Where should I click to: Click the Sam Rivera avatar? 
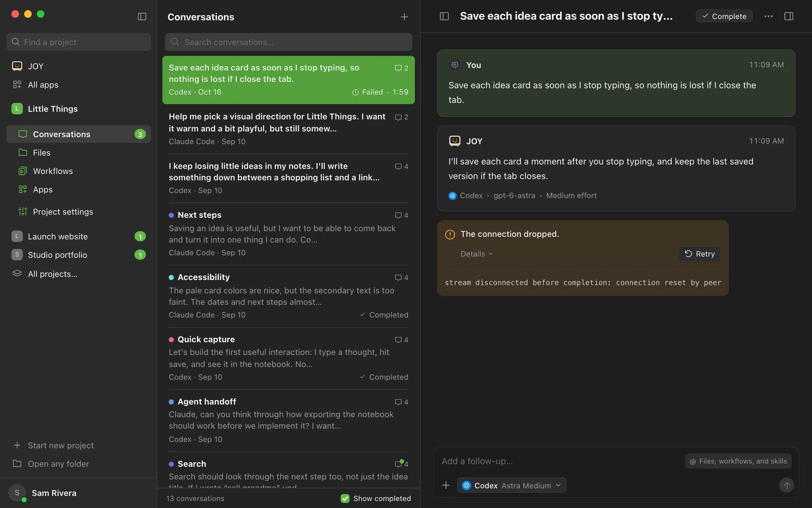(17, 493)
